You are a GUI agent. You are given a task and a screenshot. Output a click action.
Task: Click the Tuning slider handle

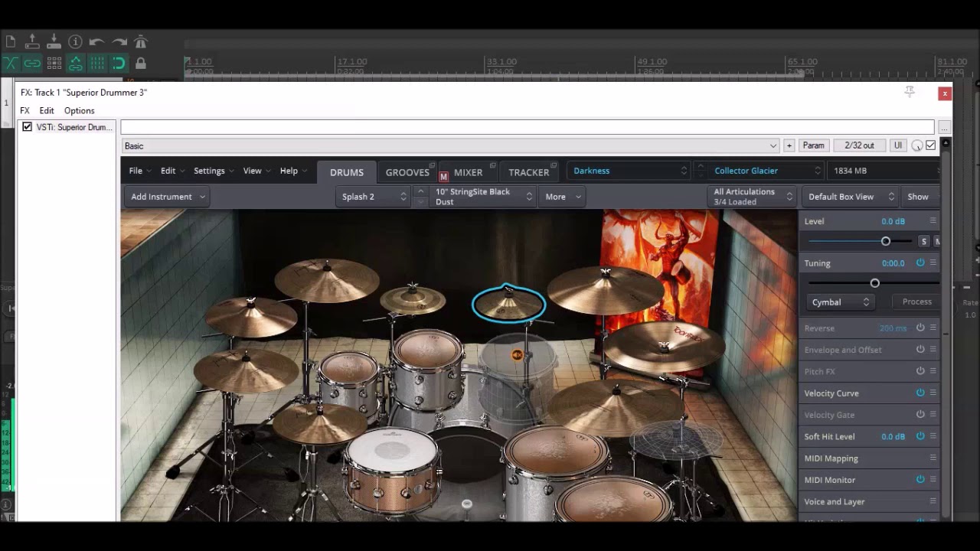[874, 283]
